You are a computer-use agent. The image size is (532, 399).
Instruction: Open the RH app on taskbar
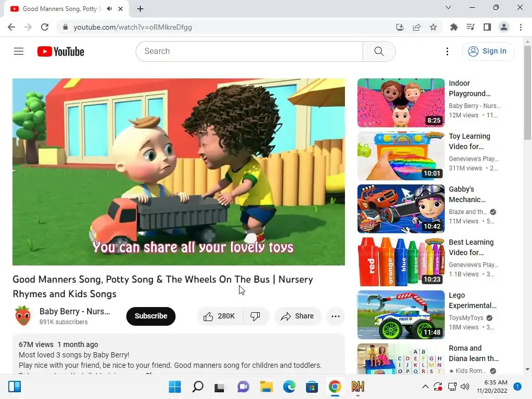pyautogui.click(x=357, y=387)
